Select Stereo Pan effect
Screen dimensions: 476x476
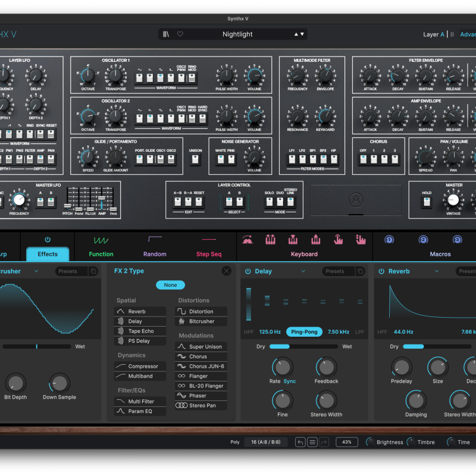pyautogui.click(x=201, y=406)
